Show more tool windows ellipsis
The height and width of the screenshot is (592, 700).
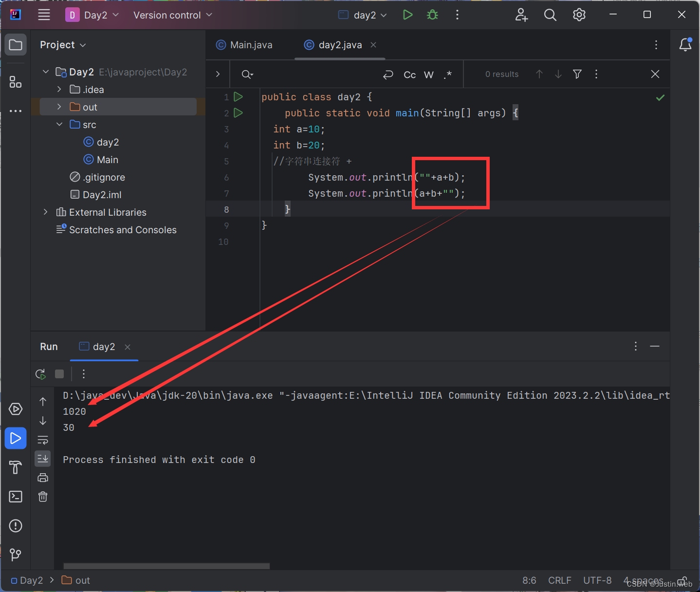(16, 111)
